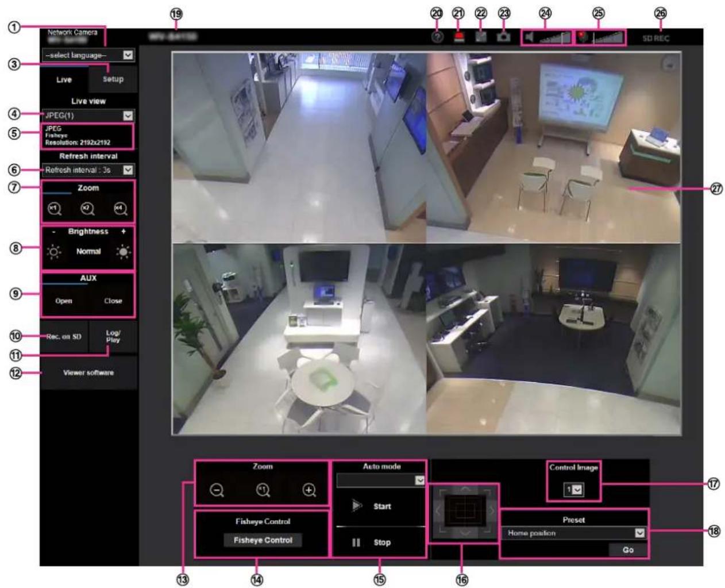This screenshot has height=588, width=725.
Task: Click the Go preset button
Action: 628,550
